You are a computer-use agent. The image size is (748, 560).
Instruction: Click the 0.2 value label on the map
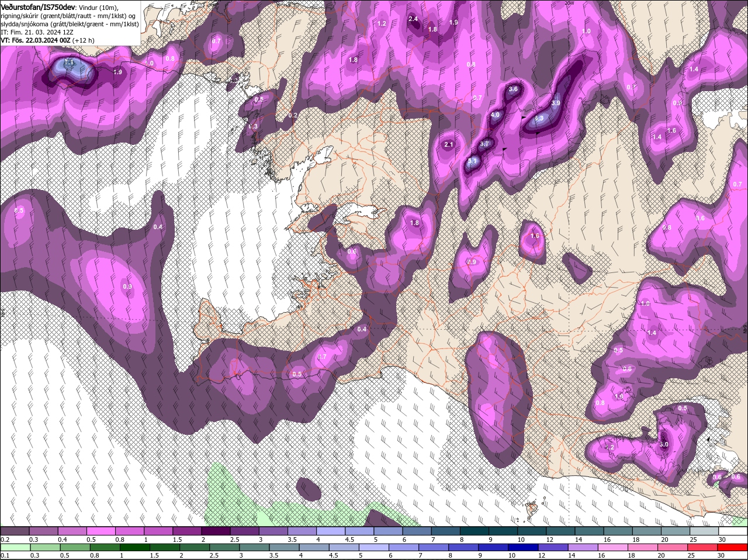[293, 115]
